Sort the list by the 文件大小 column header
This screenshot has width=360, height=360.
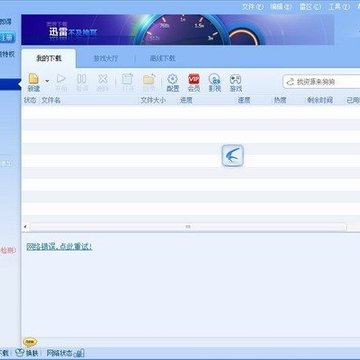tap(153, 100)
